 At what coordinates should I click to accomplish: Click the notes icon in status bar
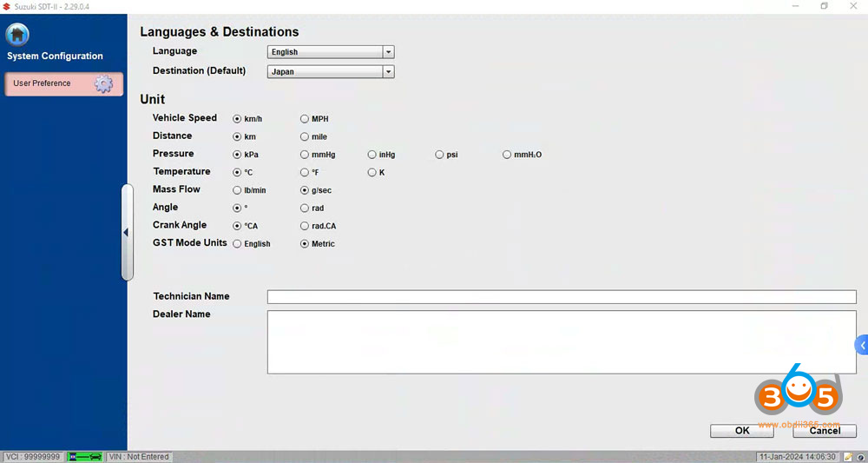(x=847, y=457)
